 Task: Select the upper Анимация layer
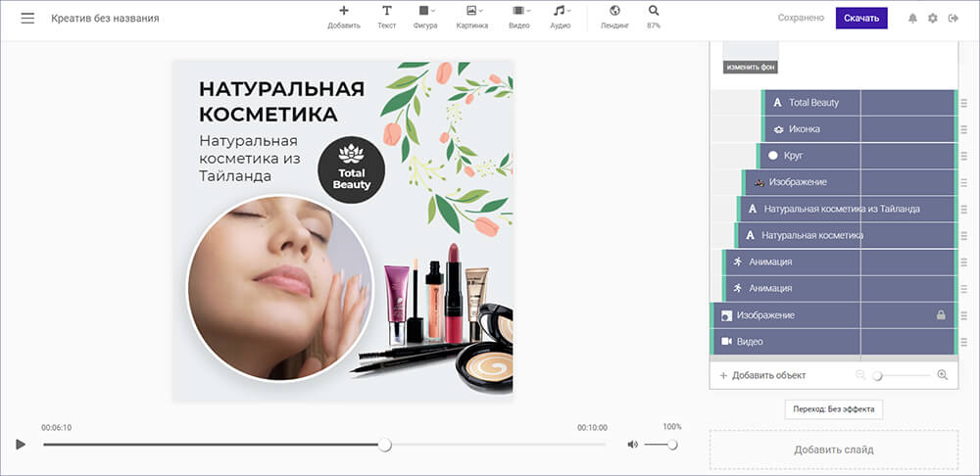840,262
